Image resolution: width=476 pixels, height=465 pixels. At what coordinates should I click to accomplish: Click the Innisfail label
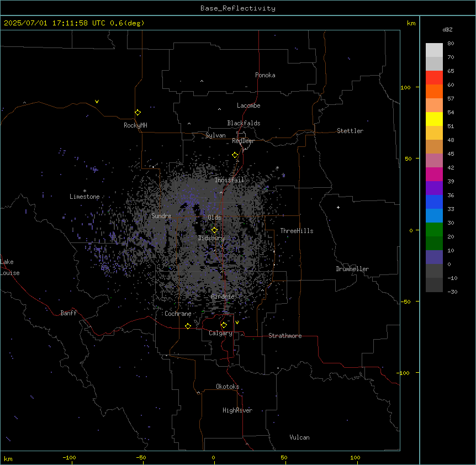click(x=230, y=180)
